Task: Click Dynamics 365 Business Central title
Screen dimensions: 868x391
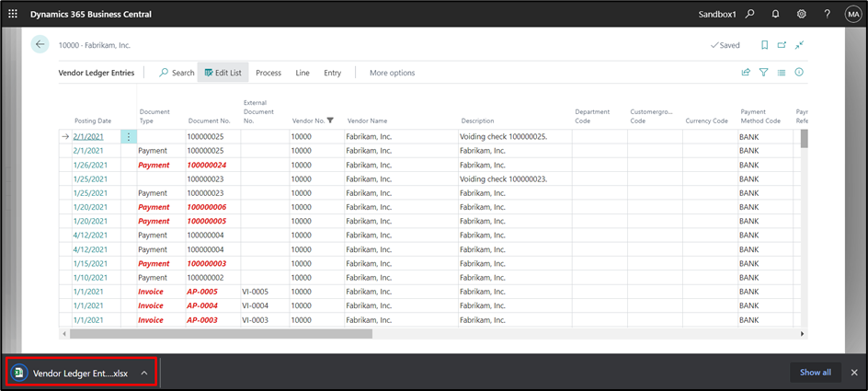Action: tap(91, 14)
